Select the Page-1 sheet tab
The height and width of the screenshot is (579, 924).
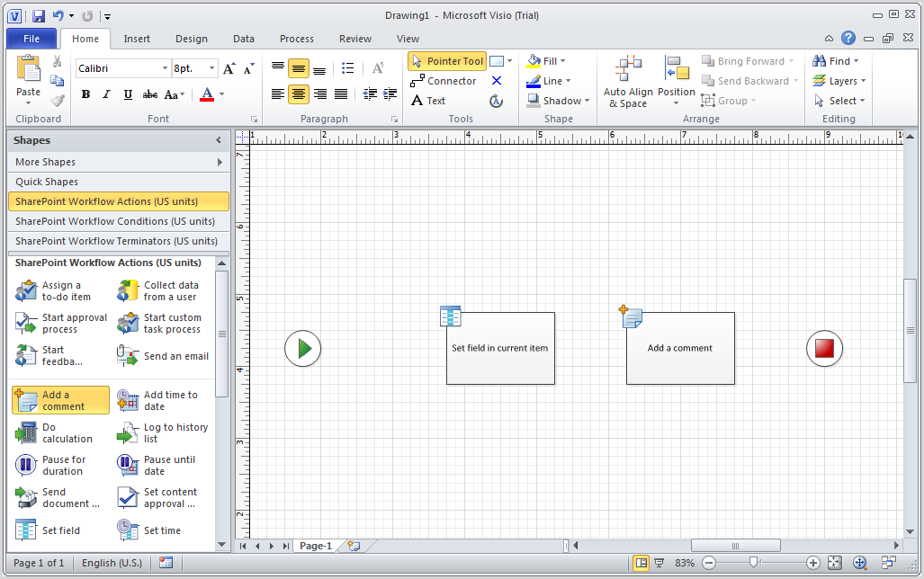tap(315, 546)
